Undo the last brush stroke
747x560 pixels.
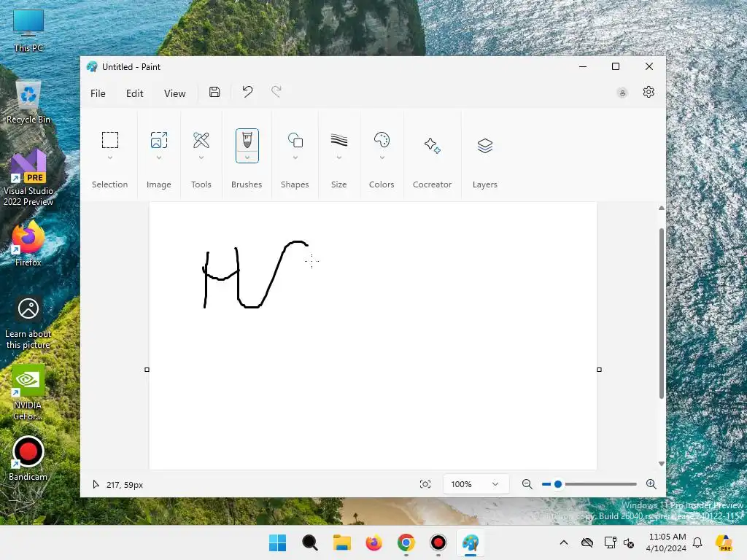coord(247,91)
